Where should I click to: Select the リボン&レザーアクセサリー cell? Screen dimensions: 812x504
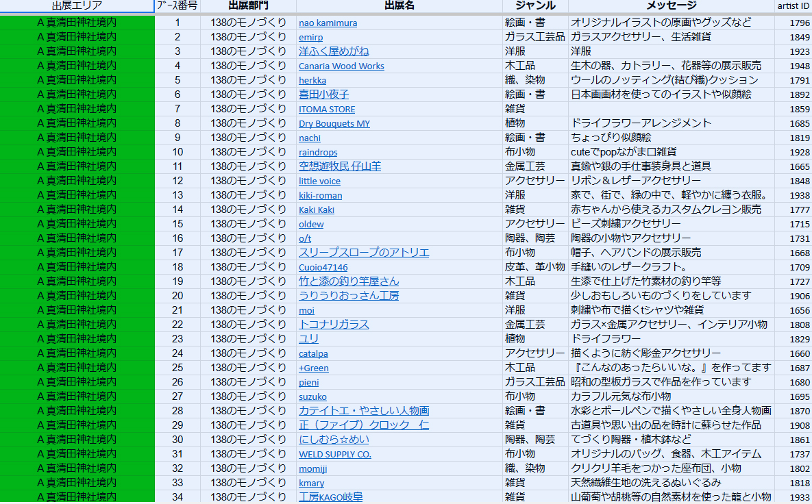(671, 181)
